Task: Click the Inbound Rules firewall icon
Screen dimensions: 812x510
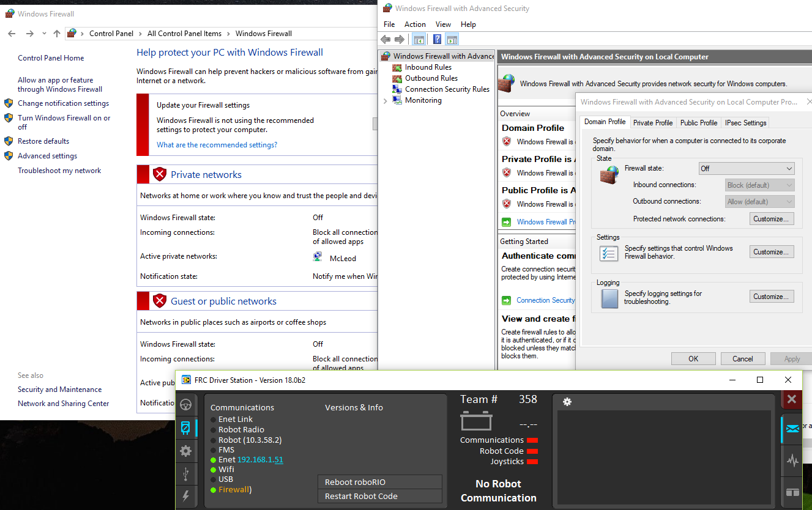Action: click(397, 67)
